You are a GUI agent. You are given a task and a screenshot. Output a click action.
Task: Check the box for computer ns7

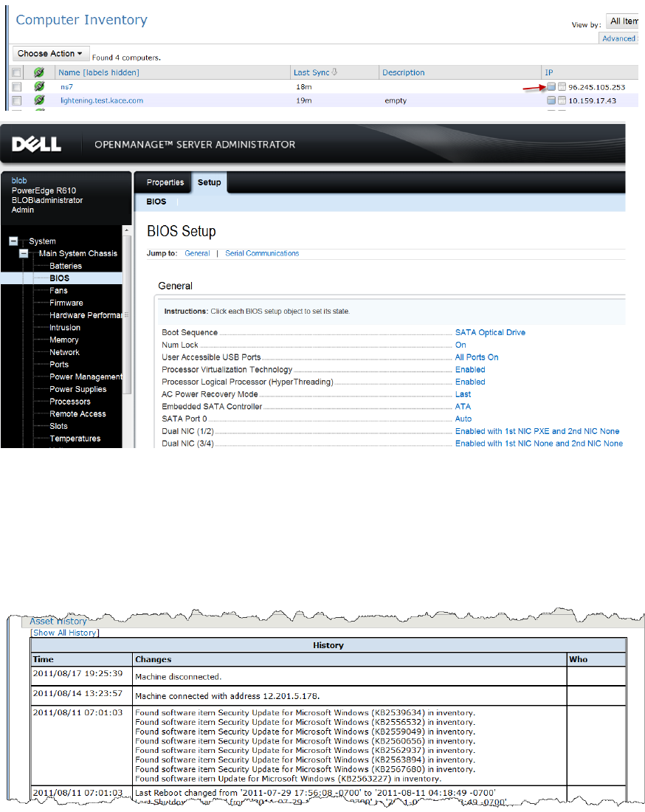point(16,86)
